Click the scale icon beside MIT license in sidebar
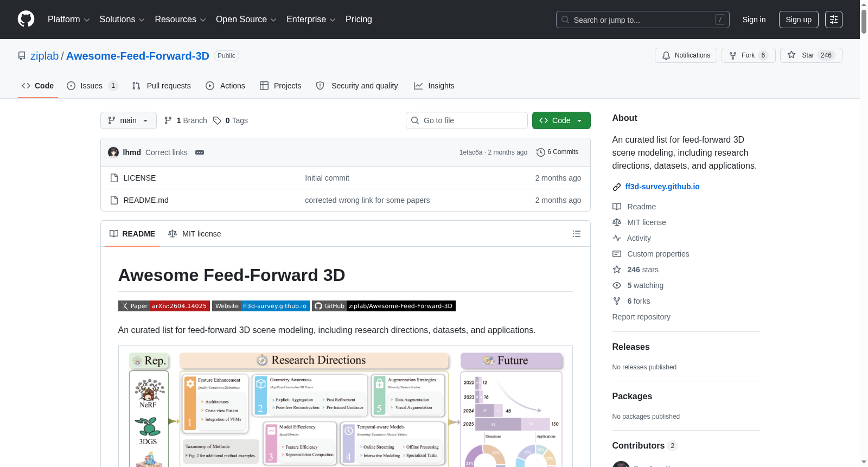This screenshot has height=467, width=868. pyautogui.click(x=617, y=222)
